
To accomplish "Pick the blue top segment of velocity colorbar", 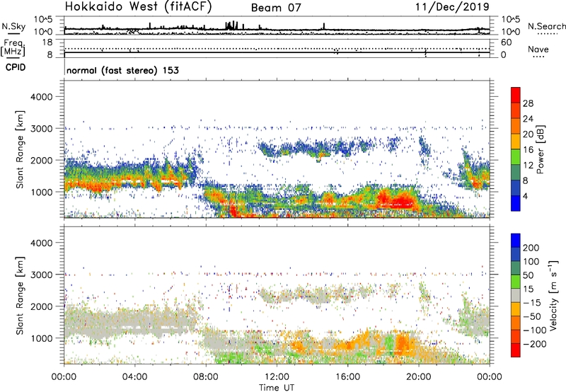I will pyautogui.click(x=516, y=241).
